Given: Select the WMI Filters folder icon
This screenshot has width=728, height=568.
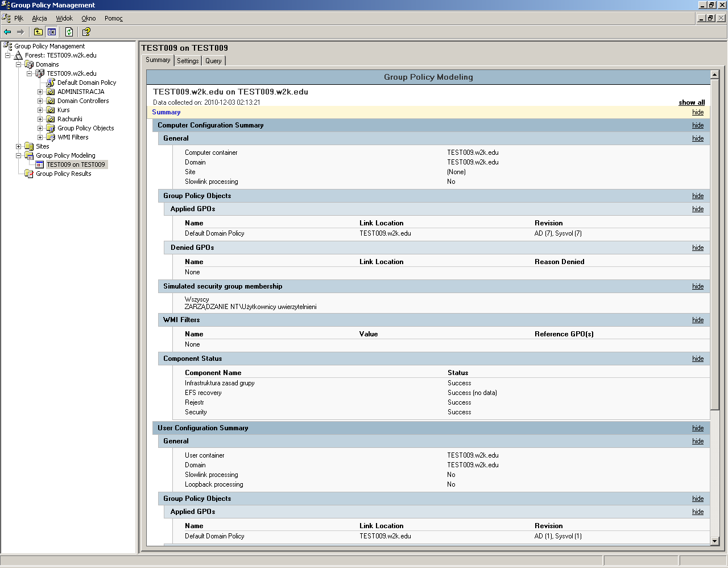Looking at the screenshot, I should (x=51, y=137).
